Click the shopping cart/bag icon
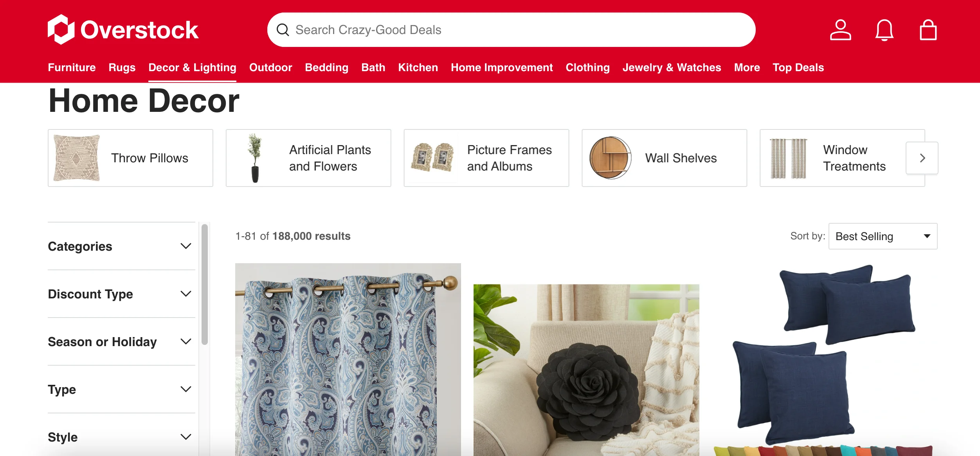 (x=928, y=29)
